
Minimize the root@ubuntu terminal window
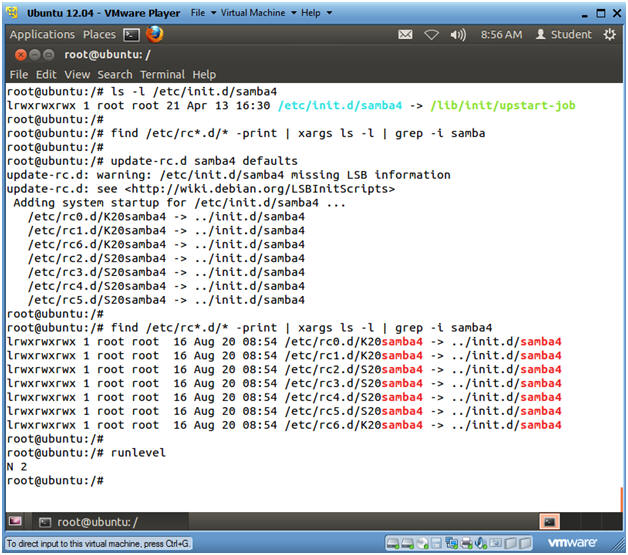[x=35, y=54]
